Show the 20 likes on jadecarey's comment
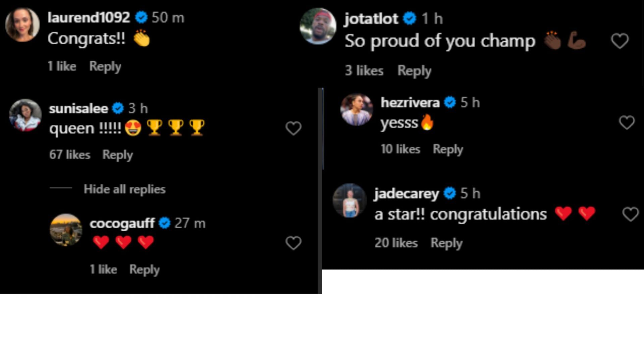The width and height of the screenshot is (644, 362). click(396, 243)
